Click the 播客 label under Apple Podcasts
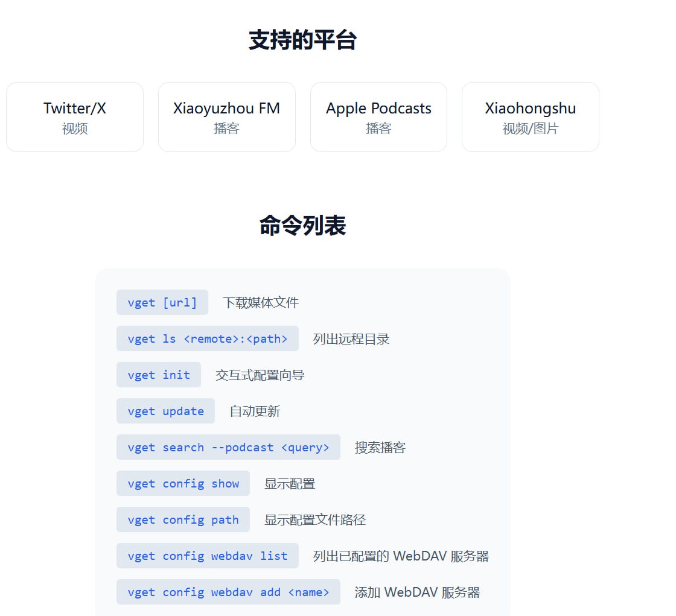The image size is (676, 616). [x=378, y=129]
